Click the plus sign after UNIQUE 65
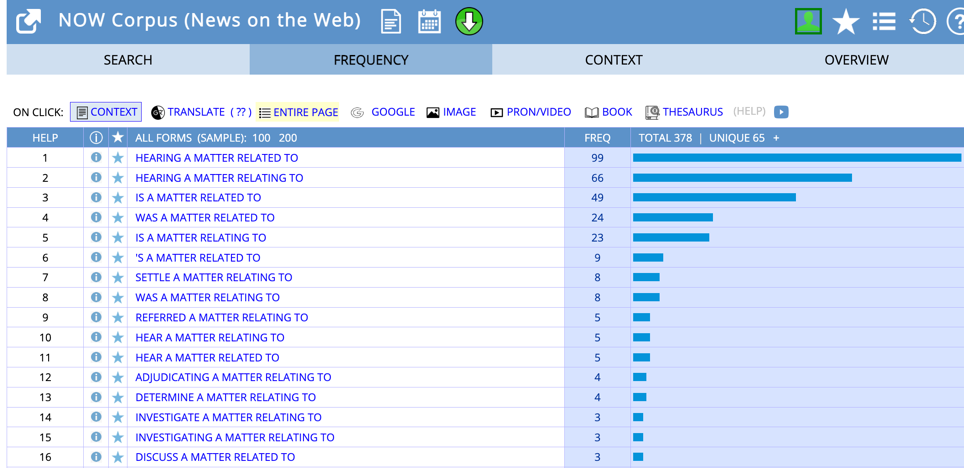 (776, 138)
